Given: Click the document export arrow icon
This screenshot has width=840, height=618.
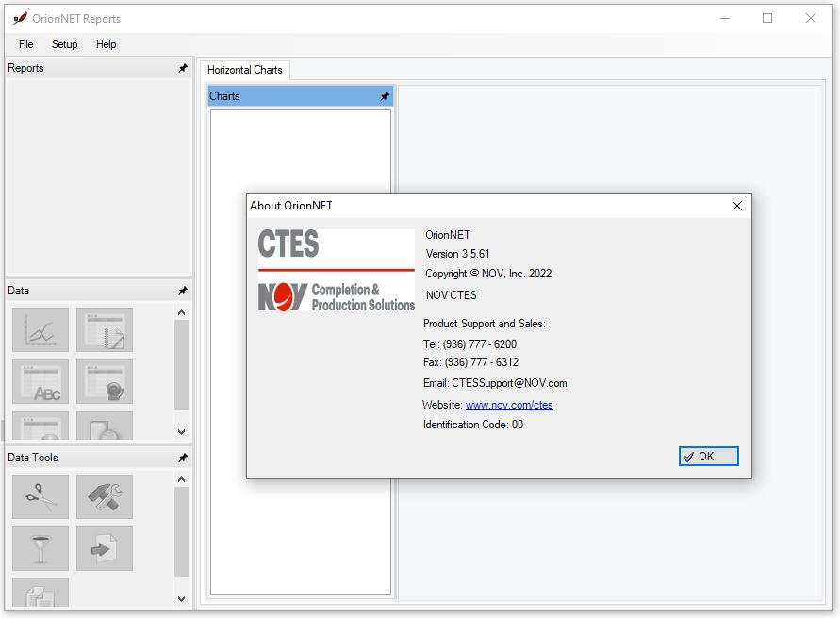Looking at the screenshot, I should [x=105, y=548].
